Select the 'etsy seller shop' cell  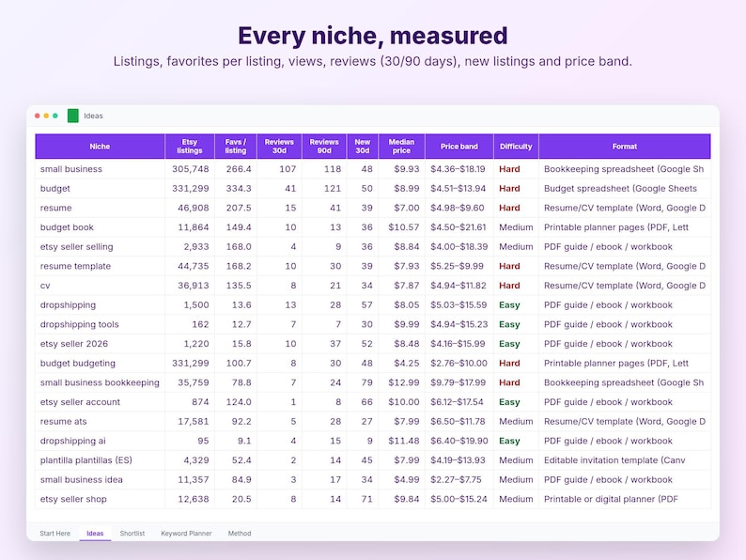point(100,499)
